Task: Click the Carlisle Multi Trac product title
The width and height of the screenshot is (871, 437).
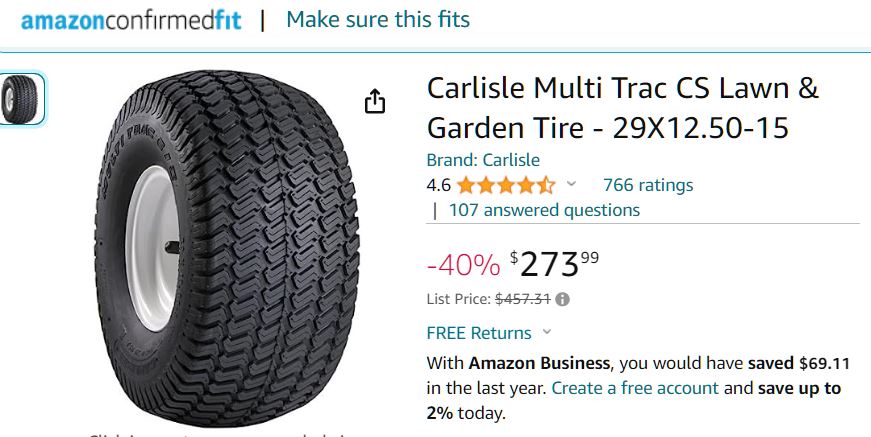Action: click(x=622, y=108)
